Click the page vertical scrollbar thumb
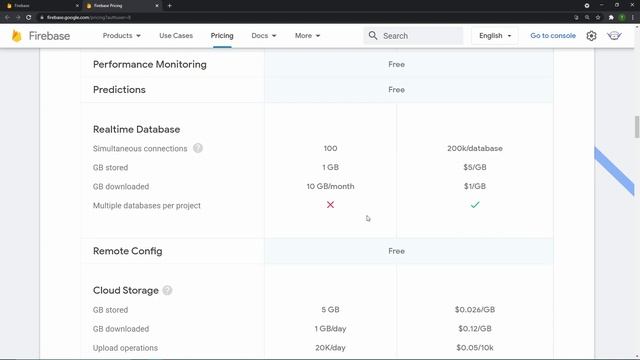The height and width of the screenshot is (360, 640). coord(637,127)
